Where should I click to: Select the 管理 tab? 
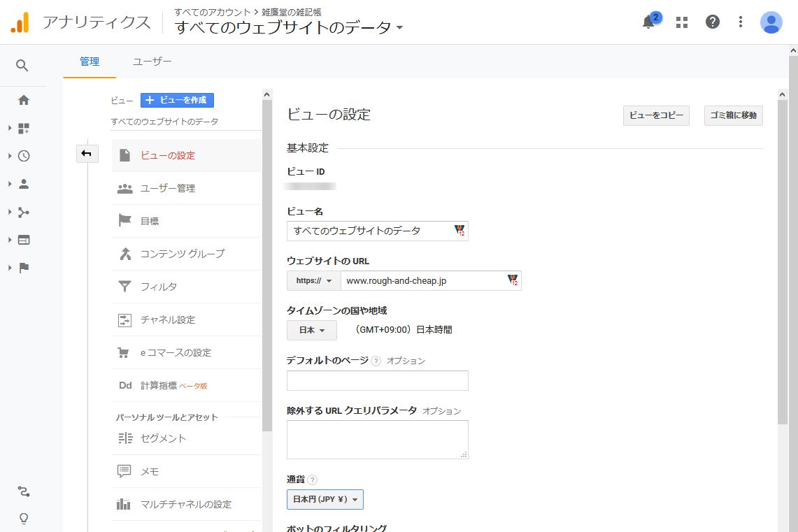point(90,62)
